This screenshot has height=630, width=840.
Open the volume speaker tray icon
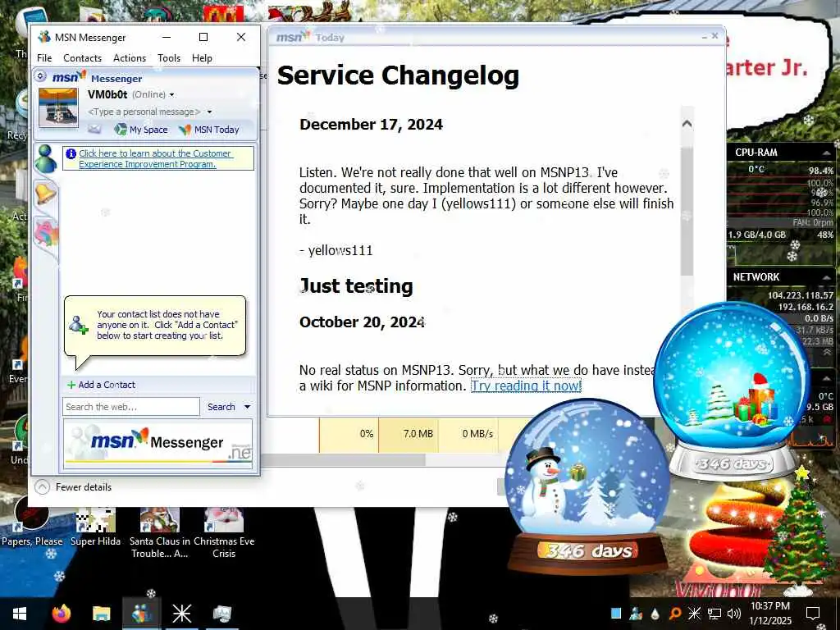(733, 613)
